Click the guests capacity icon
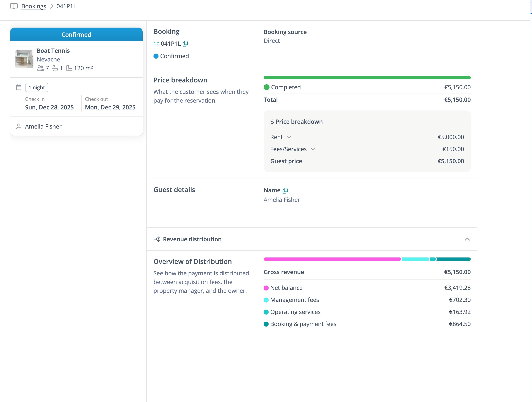 40,68
